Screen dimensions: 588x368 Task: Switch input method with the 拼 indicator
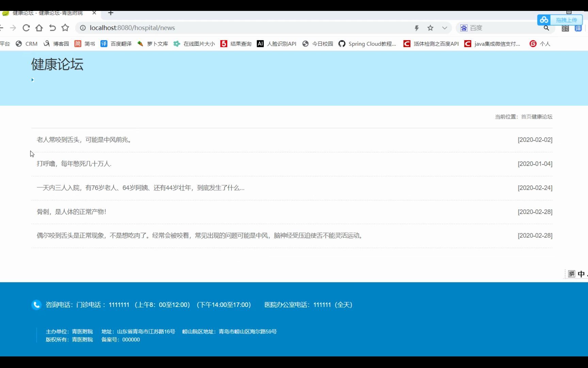click(x=571, y=274)
